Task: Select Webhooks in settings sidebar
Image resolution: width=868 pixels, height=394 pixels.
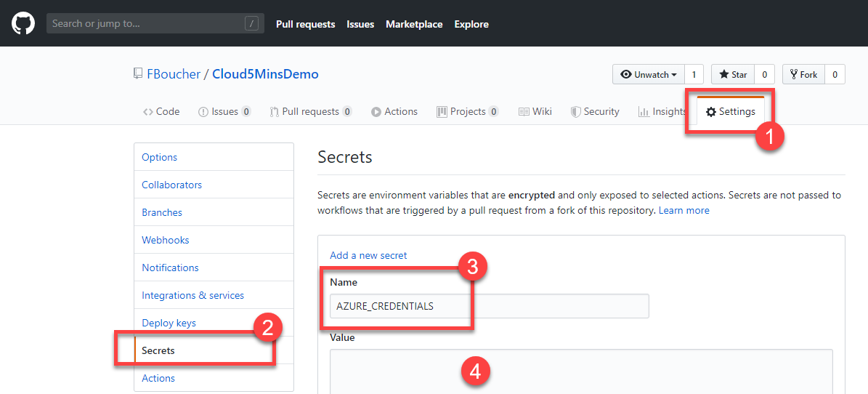Action: [166, 240]
